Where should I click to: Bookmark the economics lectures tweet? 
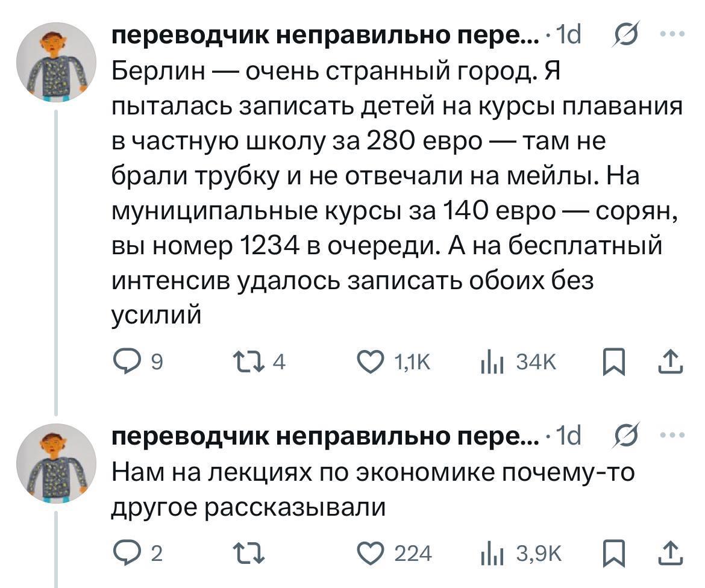[612, 552]
